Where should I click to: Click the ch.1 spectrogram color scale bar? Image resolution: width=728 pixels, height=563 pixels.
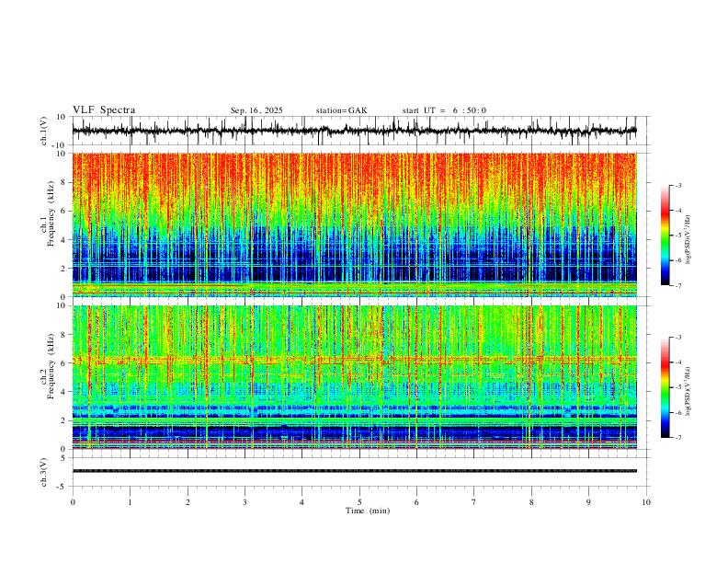665,236
